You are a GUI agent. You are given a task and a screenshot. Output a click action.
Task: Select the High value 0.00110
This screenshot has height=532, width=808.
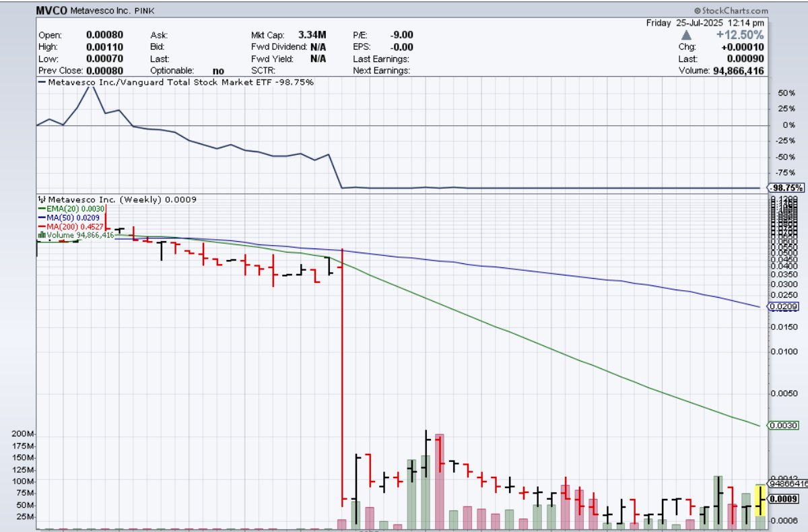click(104, 47)
